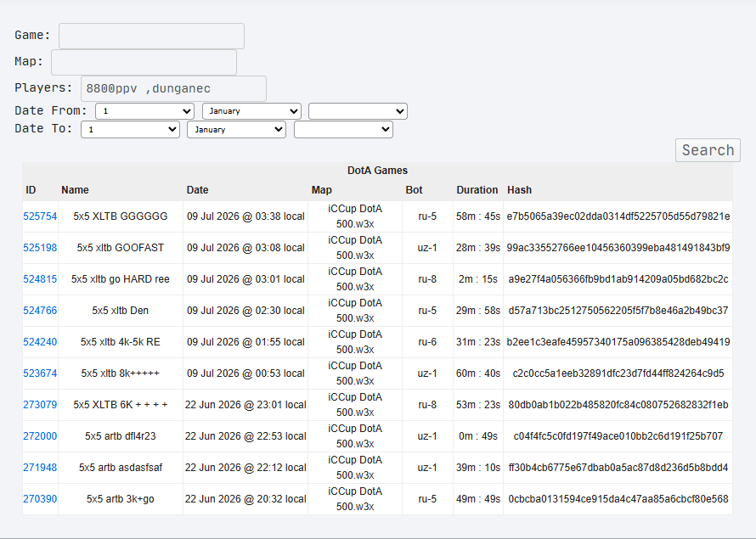Open game ID 524815 link

tap(40, 279)
